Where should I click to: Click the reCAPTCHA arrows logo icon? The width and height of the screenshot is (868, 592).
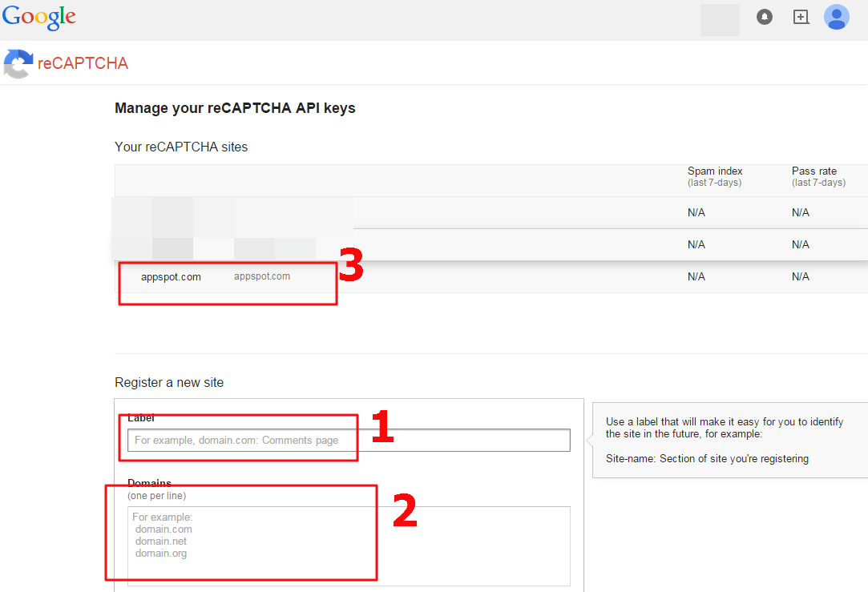pyautogui.click(x=18, y=63)
